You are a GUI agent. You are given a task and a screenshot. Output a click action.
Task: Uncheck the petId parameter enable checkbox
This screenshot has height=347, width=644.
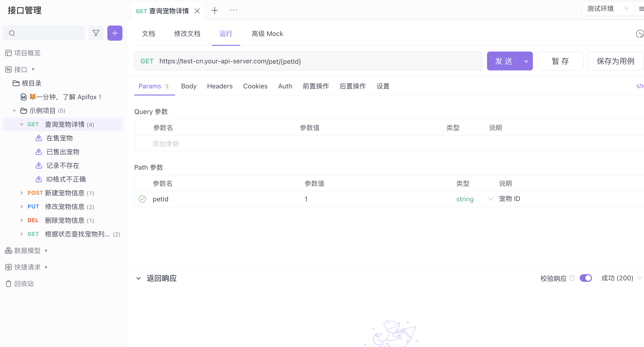(x=142, y=199)
